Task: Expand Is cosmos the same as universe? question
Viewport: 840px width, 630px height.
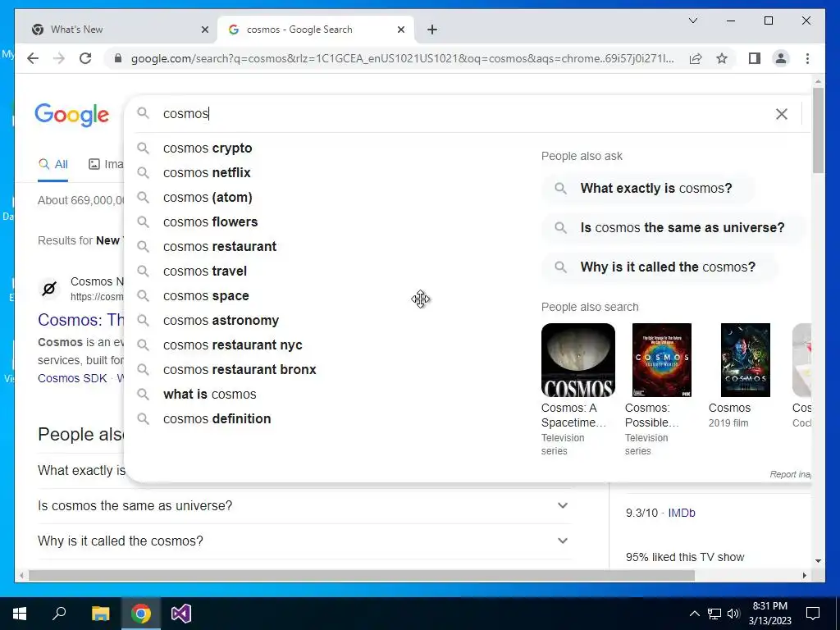Action: coord(304,505)
